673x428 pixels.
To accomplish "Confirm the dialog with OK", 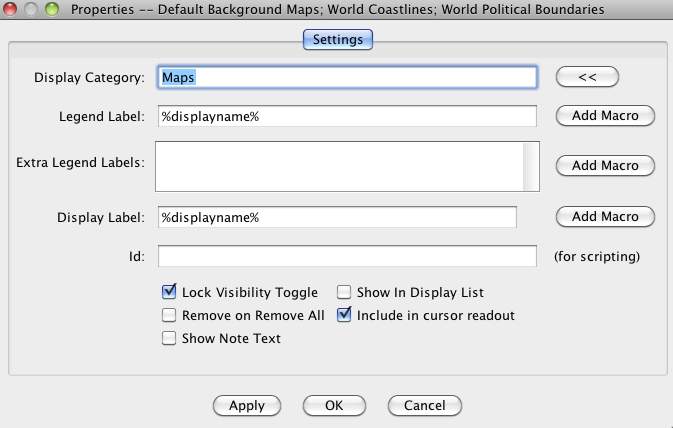I will pyautogui.click(x=334, y=405).
